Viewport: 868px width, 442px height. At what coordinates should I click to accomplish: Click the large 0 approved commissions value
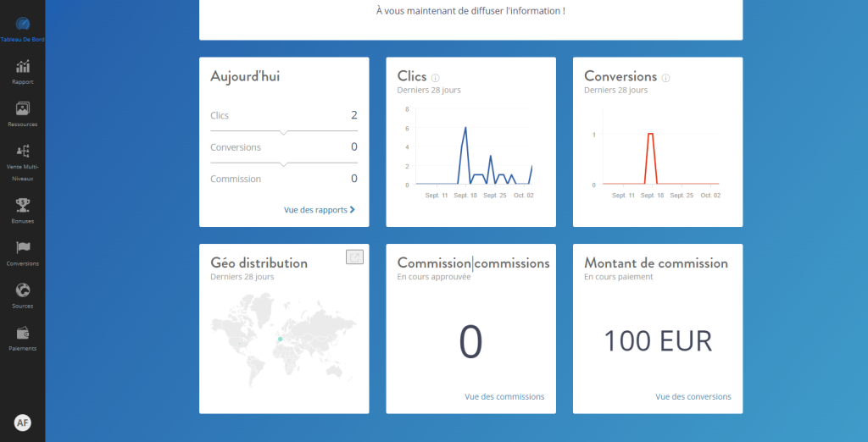tap(471, 342)
